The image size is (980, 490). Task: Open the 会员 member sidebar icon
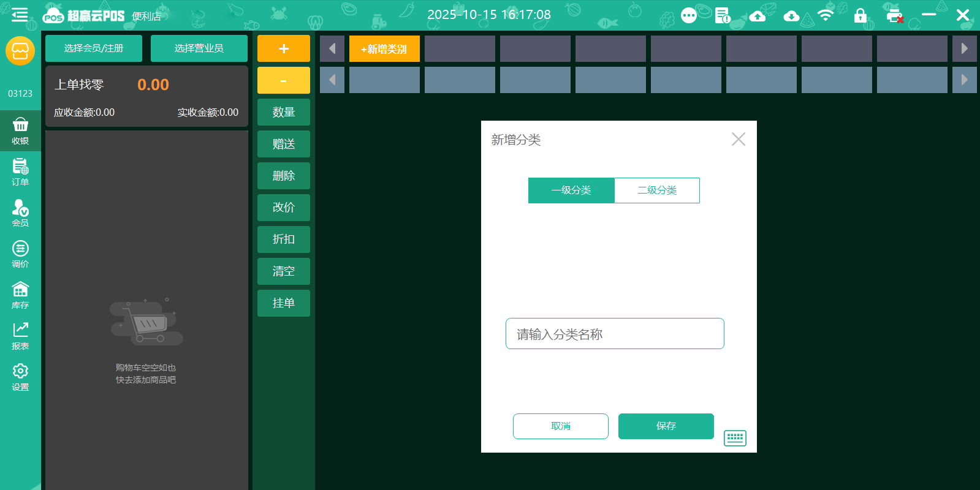pyautogui.click(x=20, y=213)
